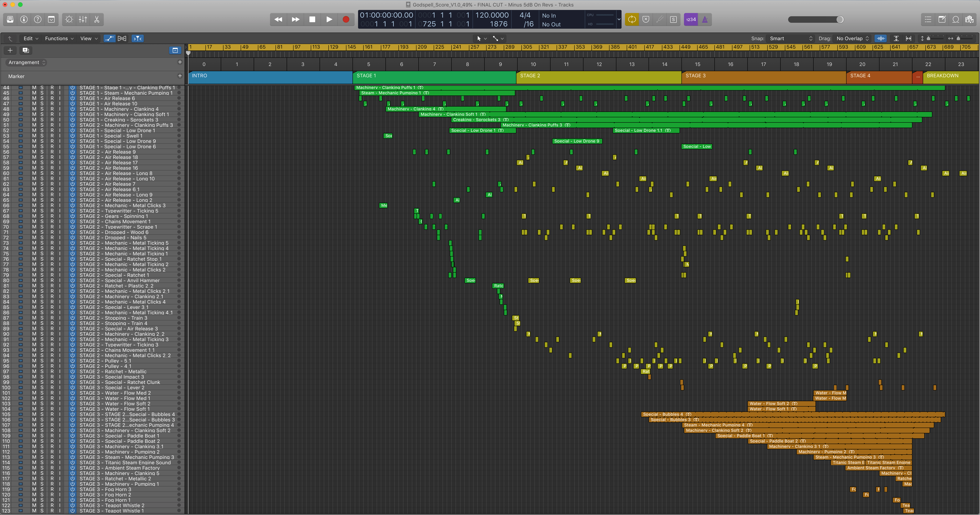Image resolution: width=980 pixels, height=515 pixels.
Task: Adjust the horizontal zoom slider
Action: point(958,38)
